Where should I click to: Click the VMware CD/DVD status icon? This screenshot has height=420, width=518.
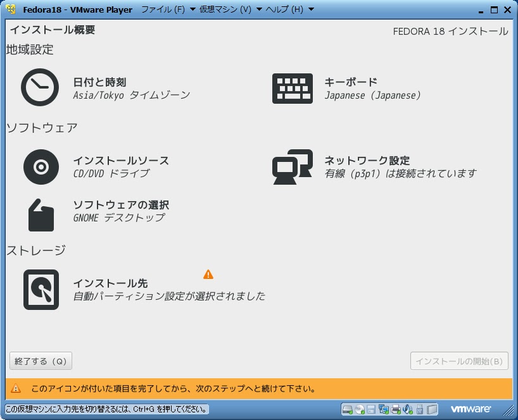pyautogui.click(x=360, y=410)
